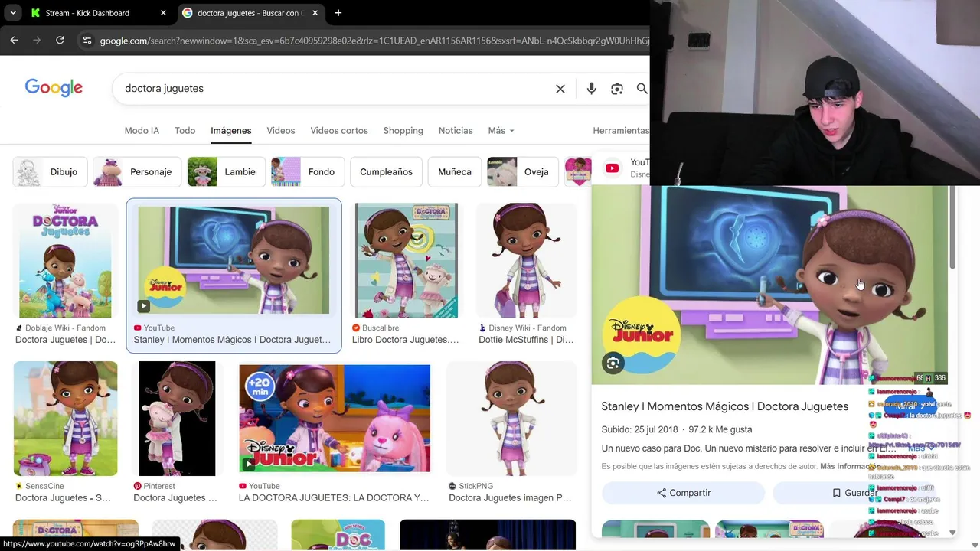This screenshot has width=980, height=551.
Task: Click Dottie McStuffins result title text
Action: tap(526, 340)
